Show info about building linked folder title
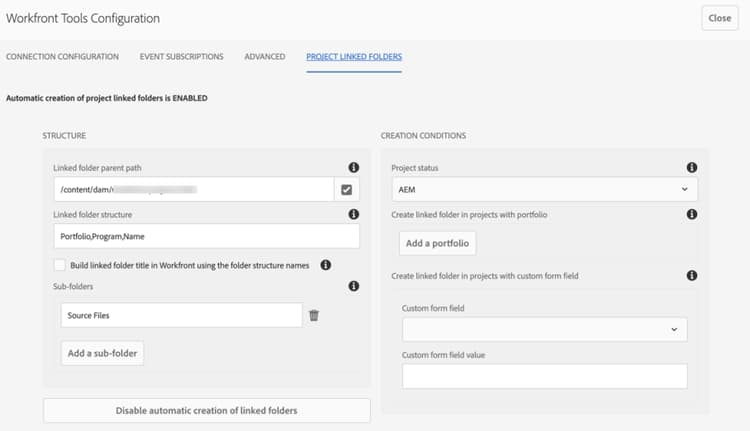This screenshot has height=431, width=750. [x=326, y=265]
